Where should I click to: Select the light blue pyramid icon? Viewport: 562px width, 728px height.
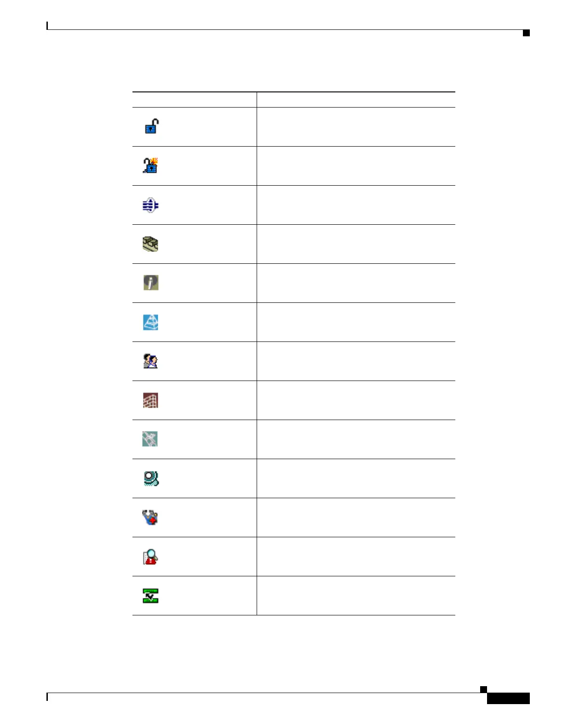[x=150, y=322]
